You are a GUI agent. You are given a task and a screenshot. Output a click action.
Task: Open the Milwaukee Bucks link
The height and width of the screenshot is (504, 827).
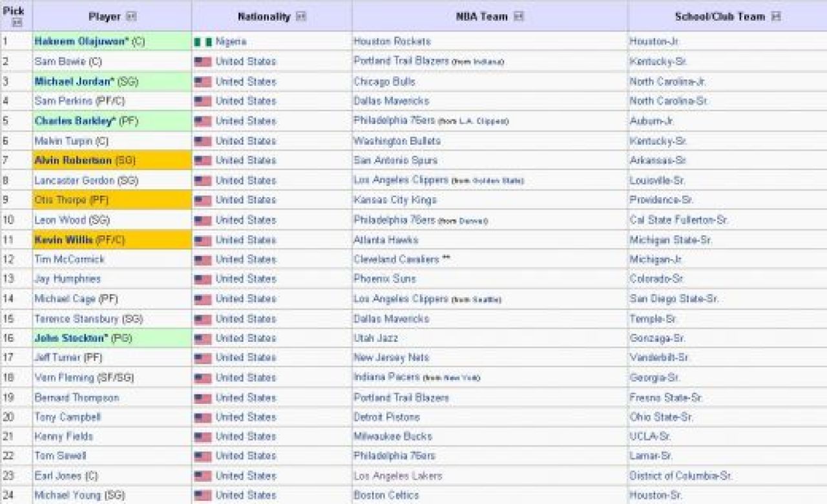click(393, 437)
